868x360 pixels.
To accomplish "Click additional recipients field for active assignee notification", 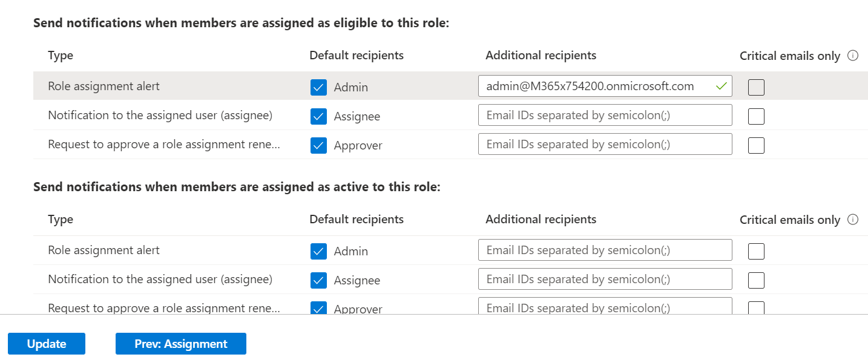I will click(x=605, y=279).
